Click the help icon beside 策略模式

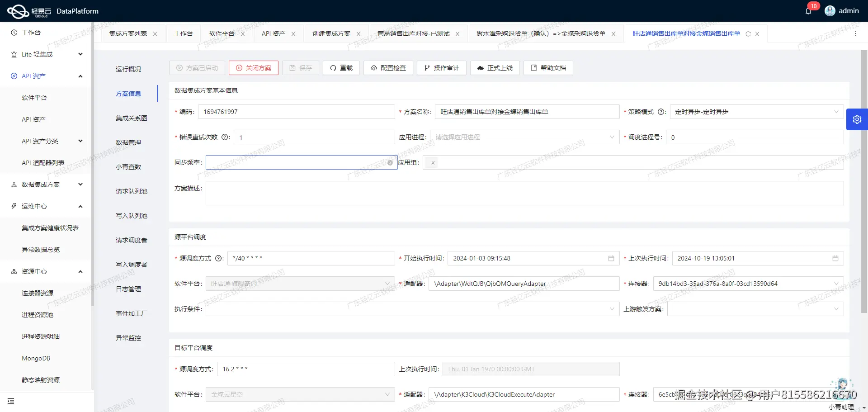click(x=661, y=112)
